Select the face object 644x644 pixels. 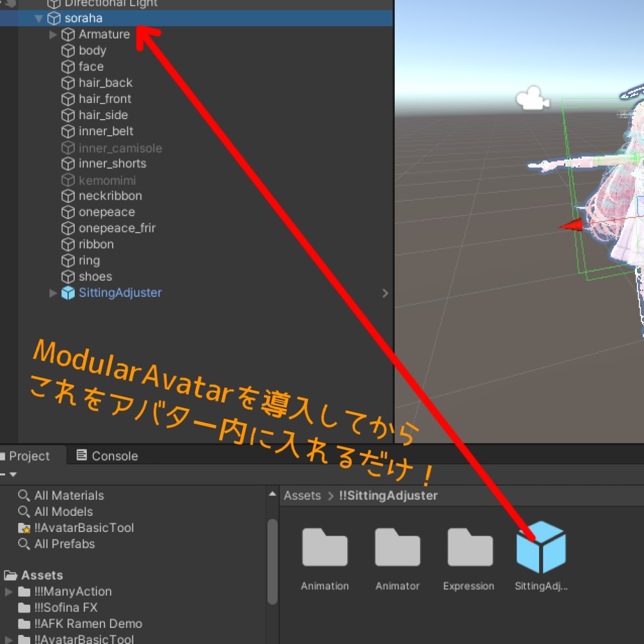pos(91,66)
